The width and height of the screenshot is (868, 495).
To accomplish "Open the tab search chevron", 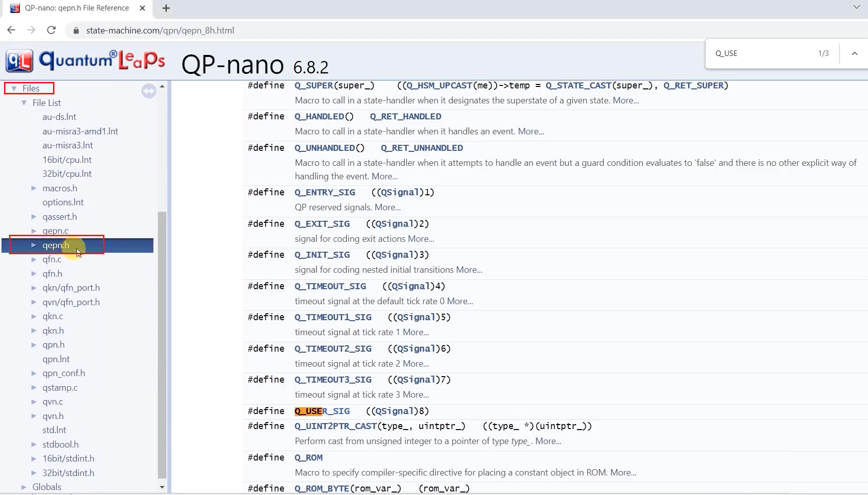I will pyautogui.click(x=857, y=7).
